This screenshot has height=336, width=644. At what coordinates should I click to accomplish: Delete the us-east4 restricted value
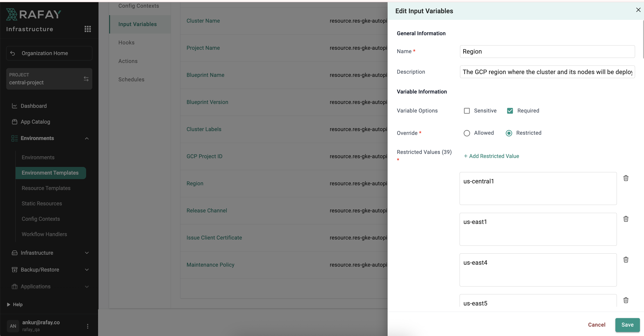(625, 260)
